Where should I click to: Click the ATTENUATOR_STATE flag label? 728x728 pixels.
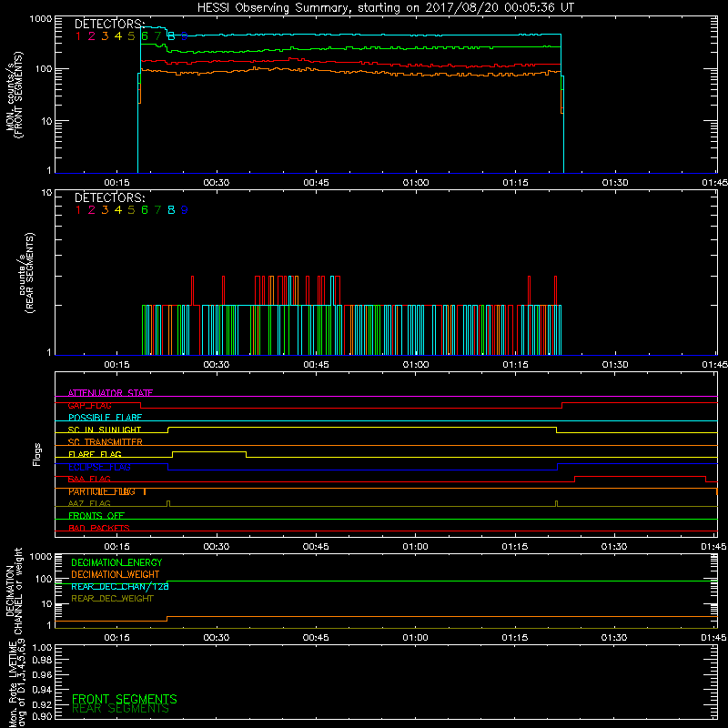click(x=110, y=393)
